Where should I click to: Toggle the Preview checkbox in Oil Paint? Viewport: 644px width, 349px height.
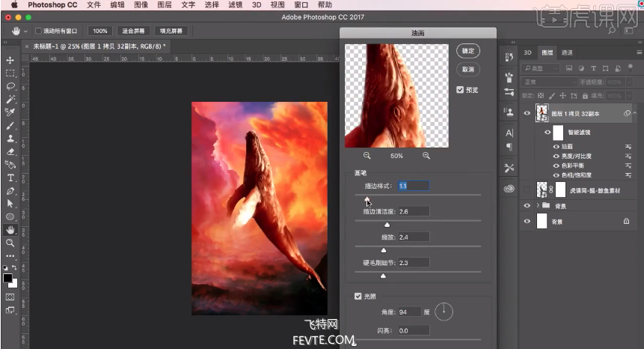(x=460, y=90)
